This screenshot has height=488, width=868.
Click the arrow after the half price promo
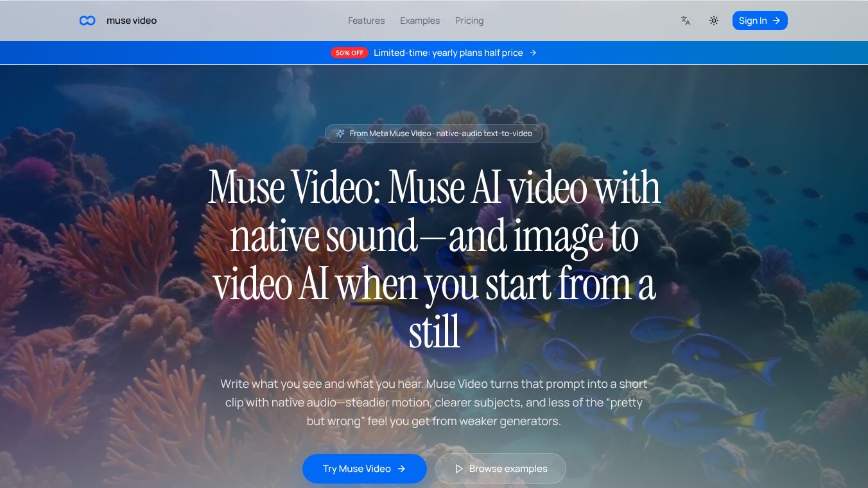533,53
